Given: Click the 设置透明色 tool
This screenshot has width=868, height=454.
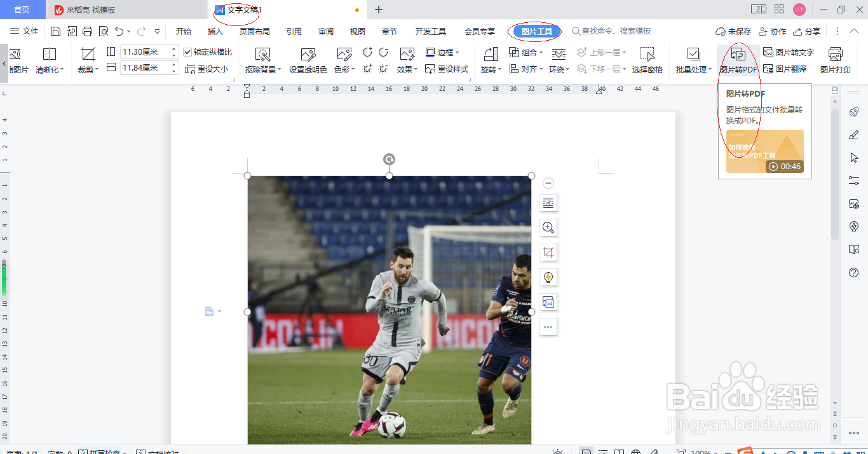Looking at the screenshot, I should 308,61.
